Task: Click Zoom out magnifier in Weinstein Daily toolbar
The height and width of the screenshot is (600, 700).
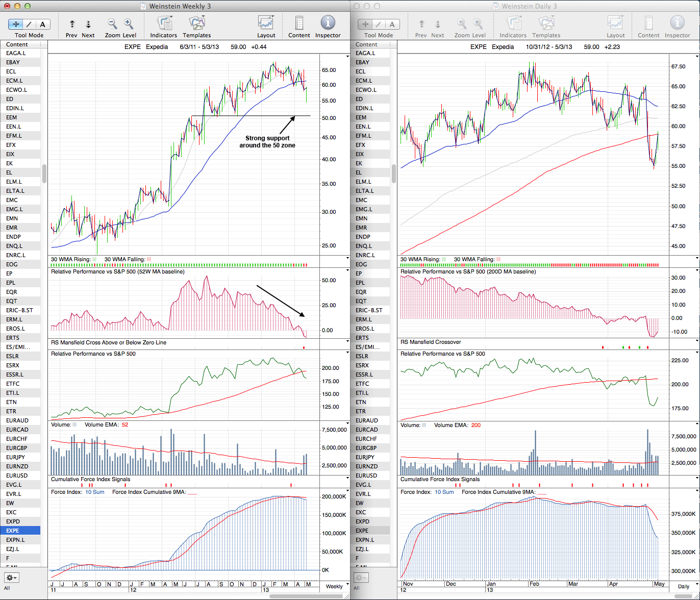Action: [462, 24]
